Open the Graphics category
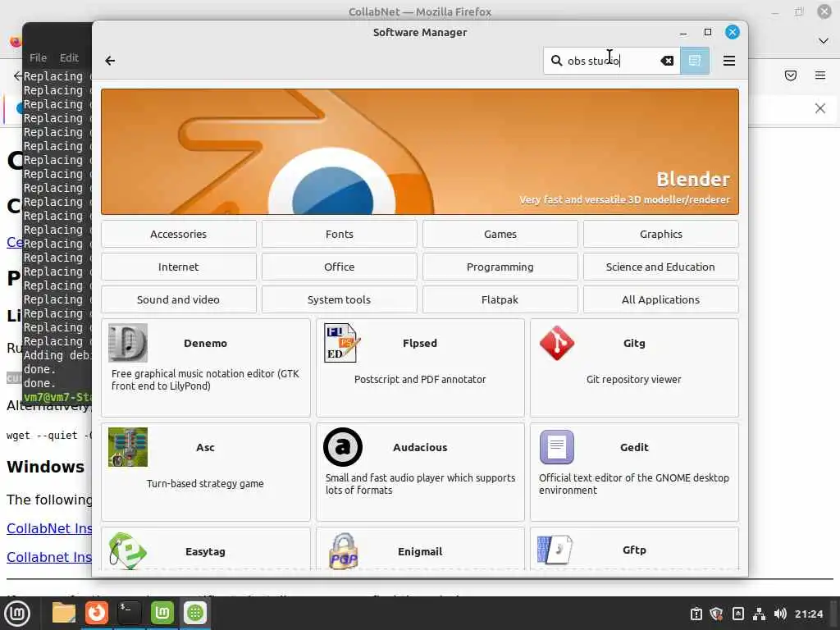 pos(660,234)
